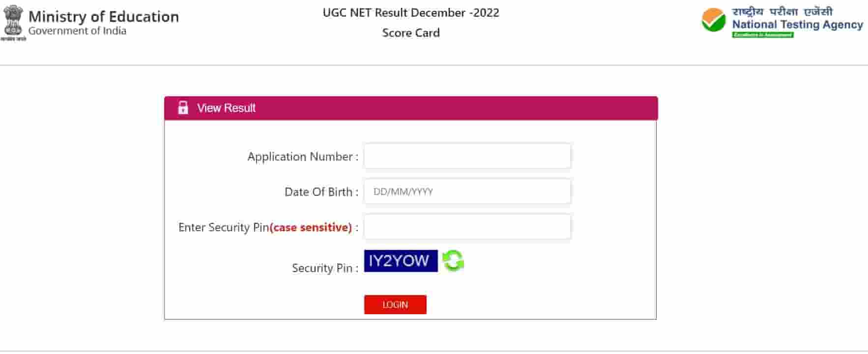Select the lock icon beside View Result

[183, 108]
